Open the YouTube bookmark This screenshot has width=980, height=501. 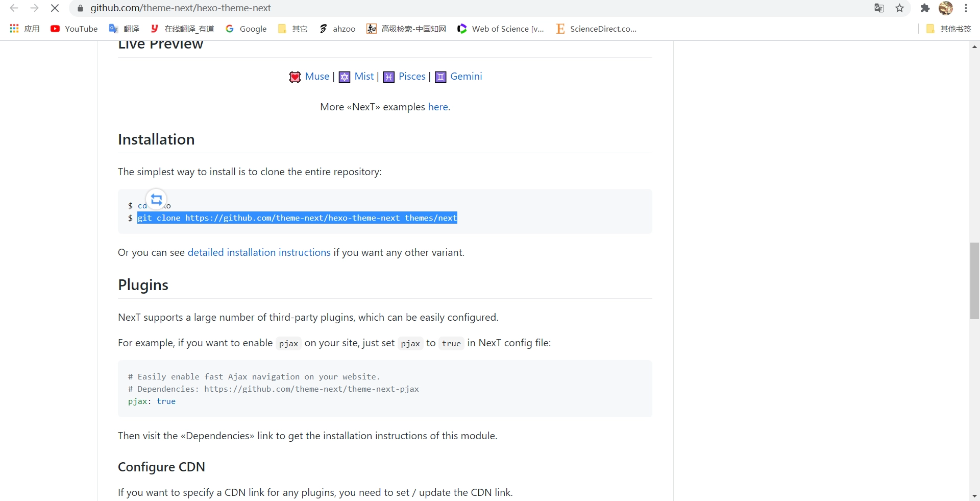click(x=75, y=29)
